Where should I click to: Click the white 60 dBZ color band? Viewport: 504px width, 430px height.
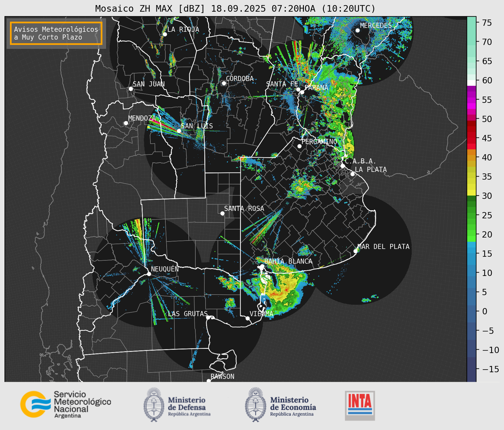[471, 83]
